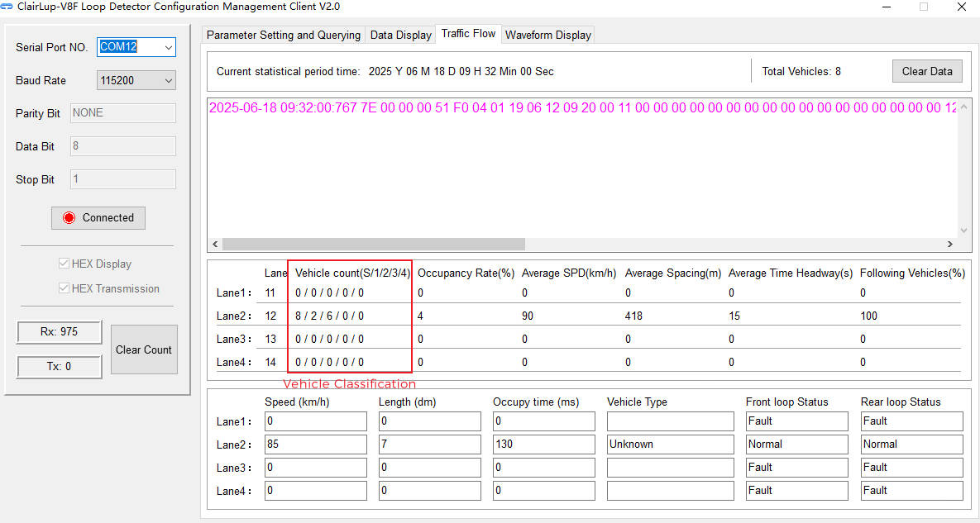Click Lane2 Average Time Headway value 15
980x523 pixels.
coord(734,316)
